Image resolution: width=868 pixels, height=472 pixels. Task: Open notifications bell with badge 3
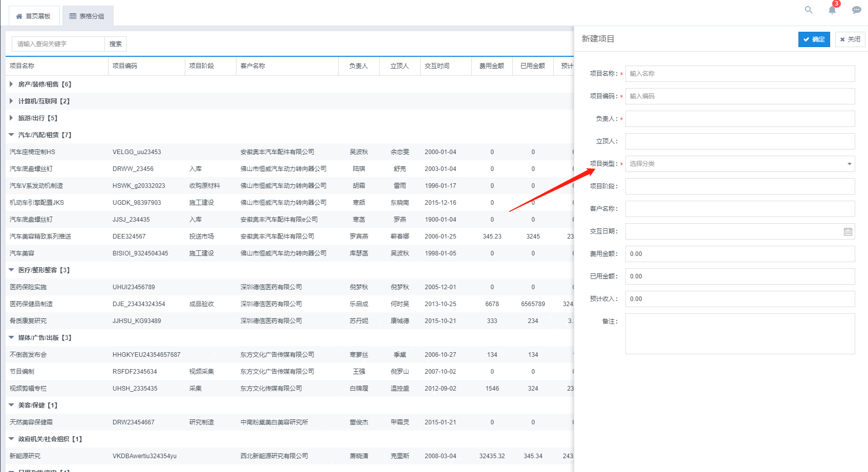pos(833,9)
